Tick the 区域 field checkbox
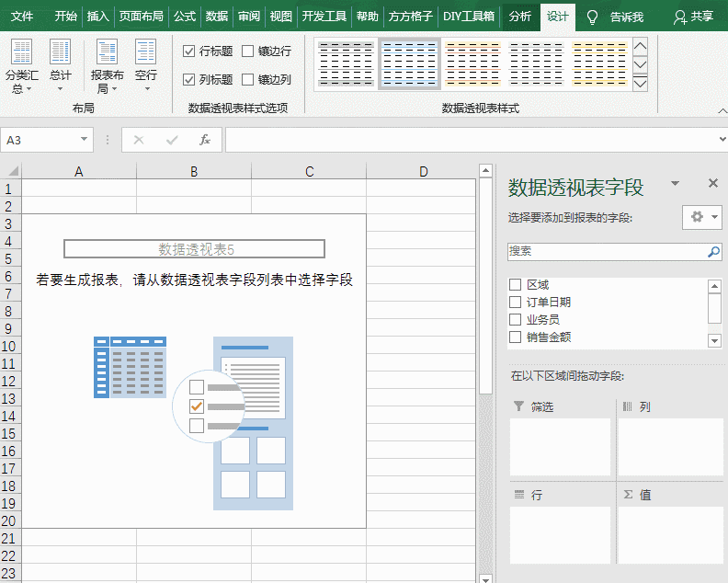This screenshot has height=583, width=728. [x=516, y=285]
